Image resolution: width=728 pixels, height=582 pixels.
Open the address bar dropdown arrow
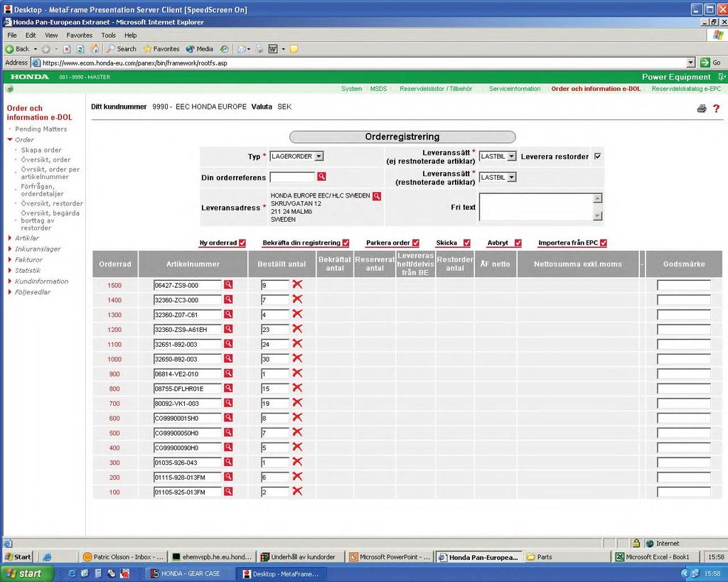click(x=690, y=63)
